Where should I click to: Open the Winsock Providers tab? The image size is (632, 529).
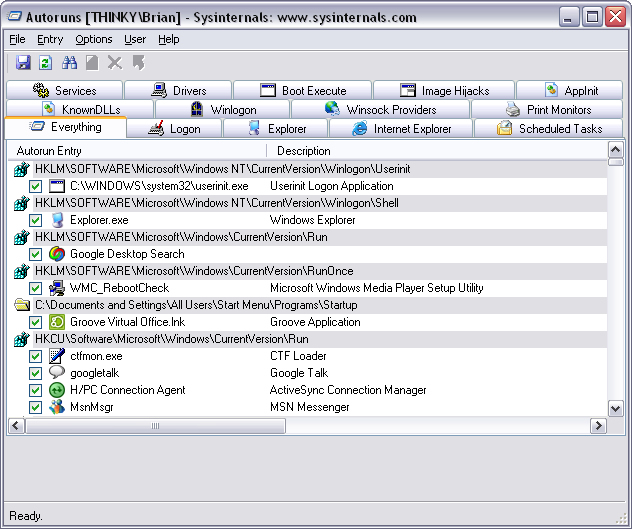pos(380,110)
